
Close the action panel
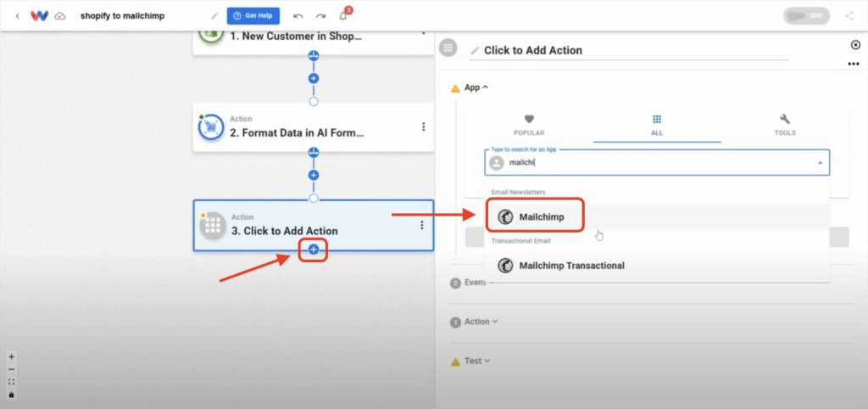(856, 45)
